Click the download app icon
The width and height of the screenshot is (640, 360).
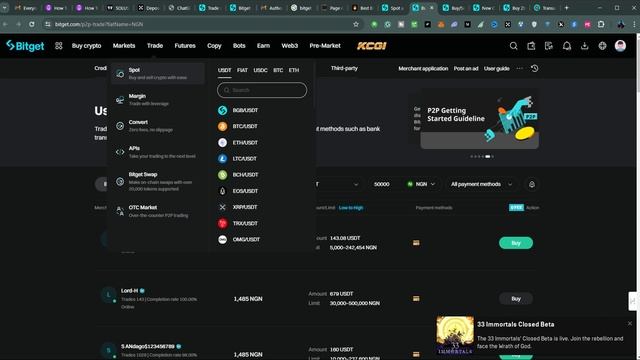[584, 46]
